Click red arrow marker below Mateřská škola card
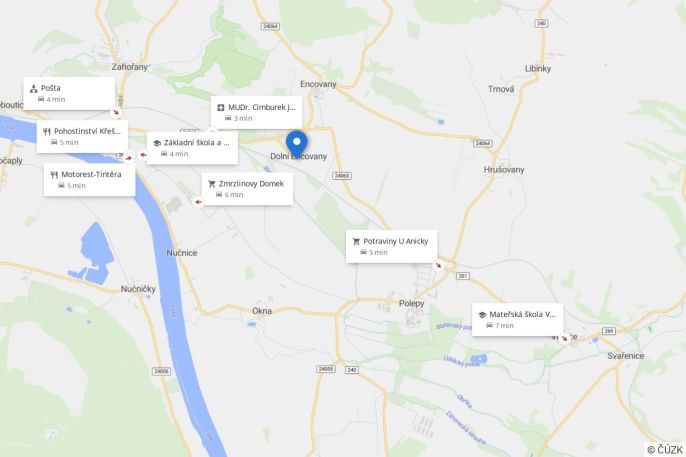Viewport: 686px width, 457px height. point(564,338)
